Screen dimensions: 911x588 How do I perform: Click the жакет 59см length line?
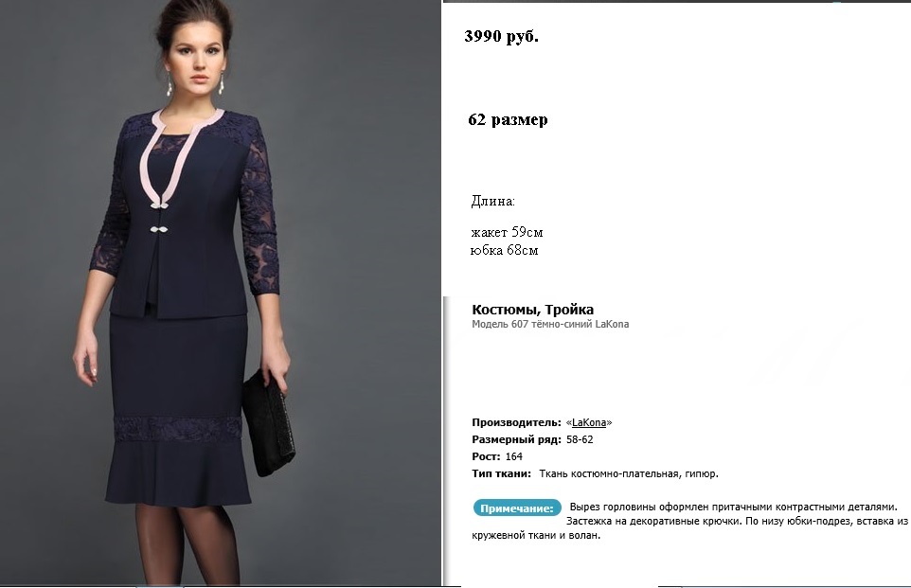coord(507,232)
